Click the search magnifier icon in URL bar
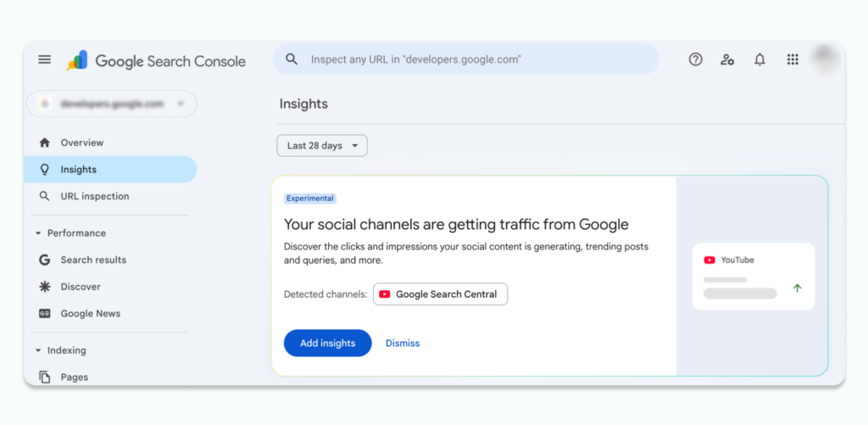The width and height of the screenshot is (868, 425). tap(292, 59)
